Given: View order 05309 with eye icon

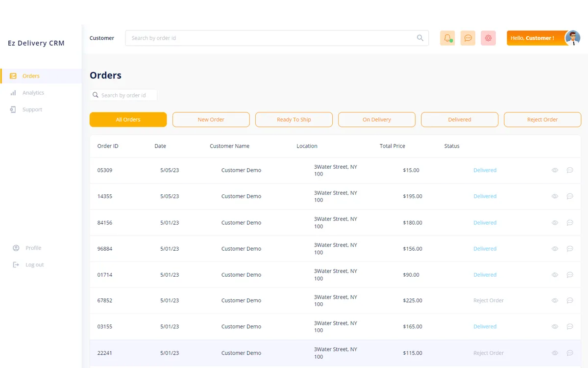Looking at the screenshot, I should 555,170.
